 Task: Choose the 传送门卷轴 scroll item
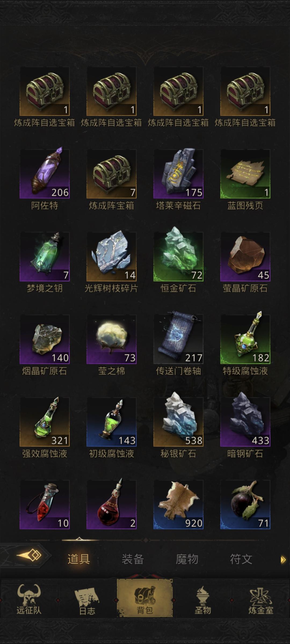tap(178, 339)
